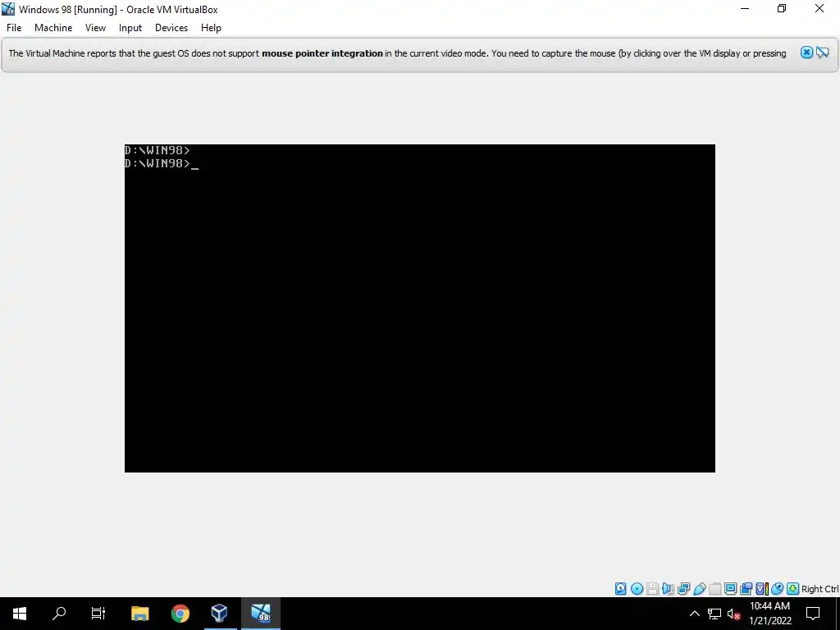Open the clock showing 10:44 AM
The image size is (840, 630).
(769, 614)
